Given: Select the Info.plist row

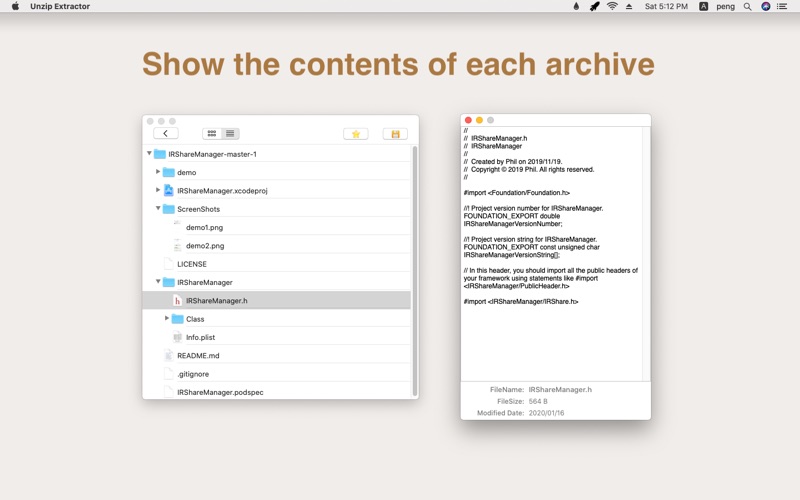Looking at the screenshot, I should 277,337.
